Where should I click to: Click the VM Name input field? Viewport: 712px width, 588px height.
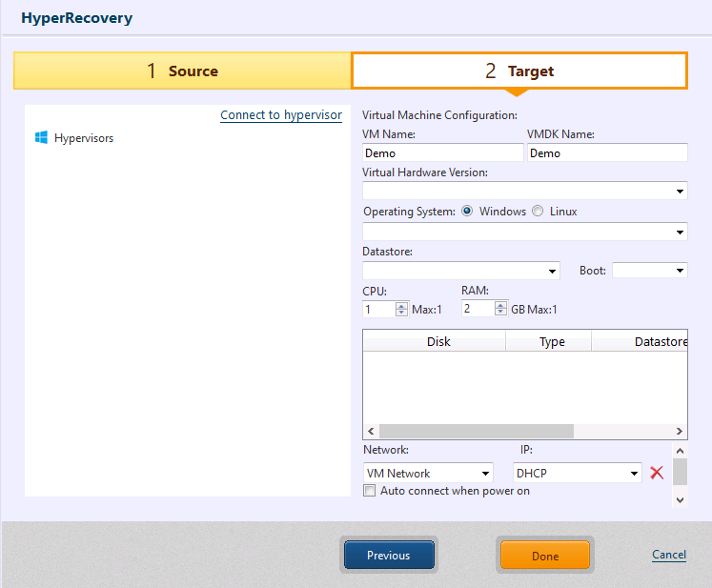tap(442, 152)
